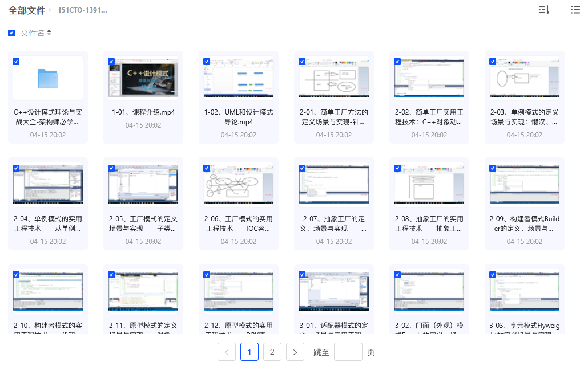This screenshot has height=370, width=588.
Task: Click the 2-09、构建者模式Builder file name
Action: click(x=525, y=223)
